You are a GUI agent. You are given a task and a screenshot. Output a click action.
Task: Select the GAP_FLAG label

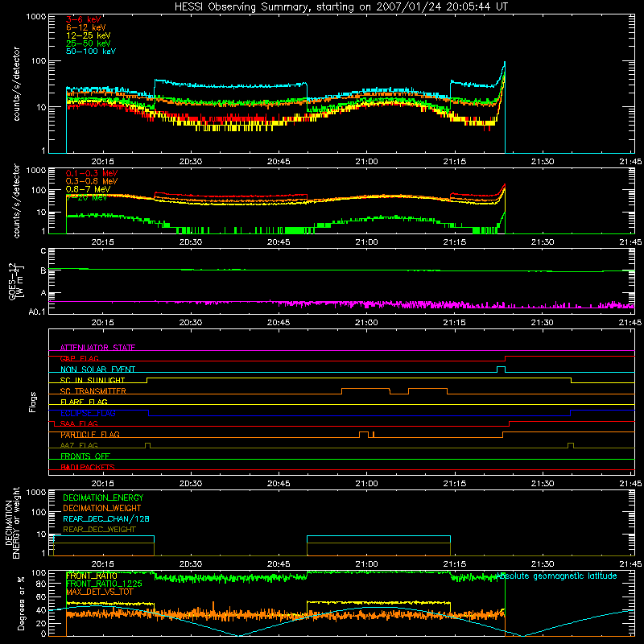[79, 358]
